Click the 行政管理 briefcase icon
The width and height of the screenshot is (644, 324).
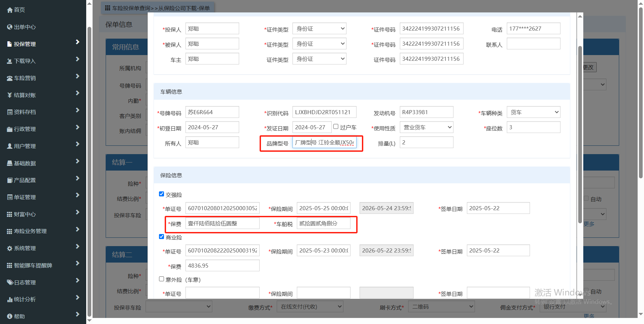[10, 129]
